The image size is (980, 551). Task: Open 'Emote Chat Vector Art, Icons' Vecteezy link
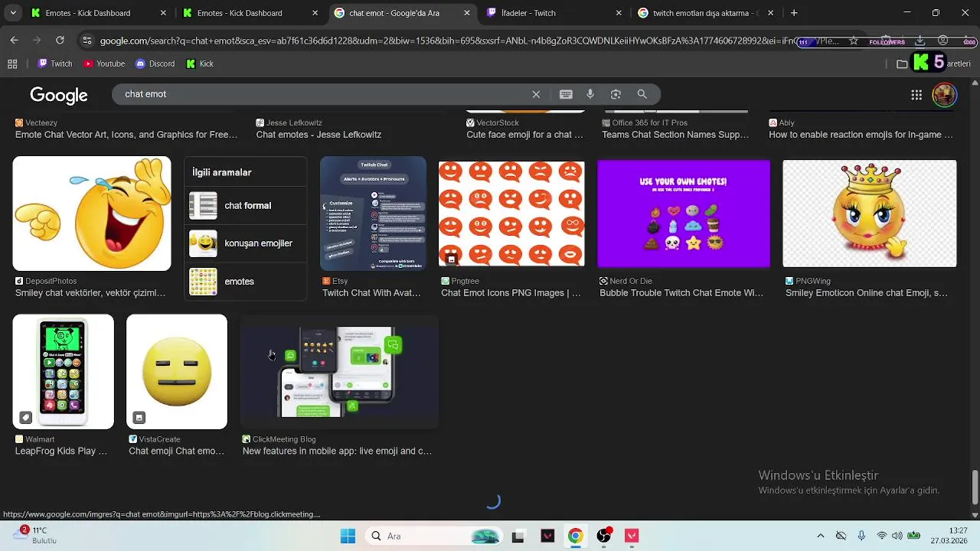tap(126, 135)
